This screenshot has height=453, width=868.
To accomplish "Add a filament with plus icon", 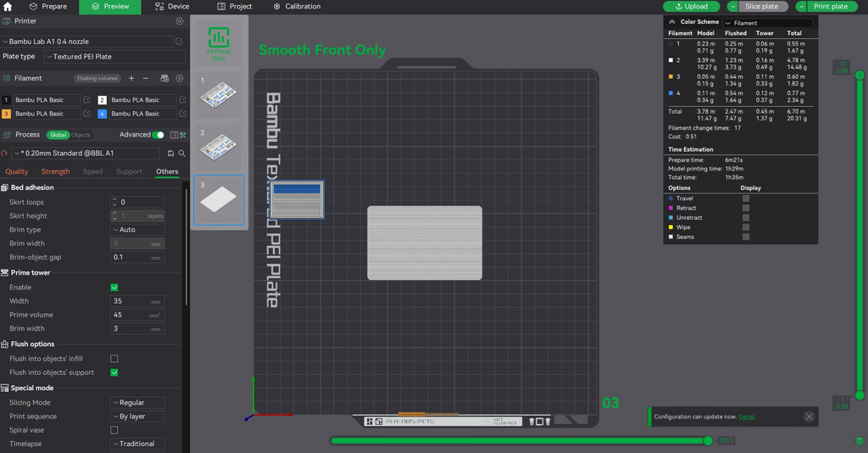I will tap(131, 78).
